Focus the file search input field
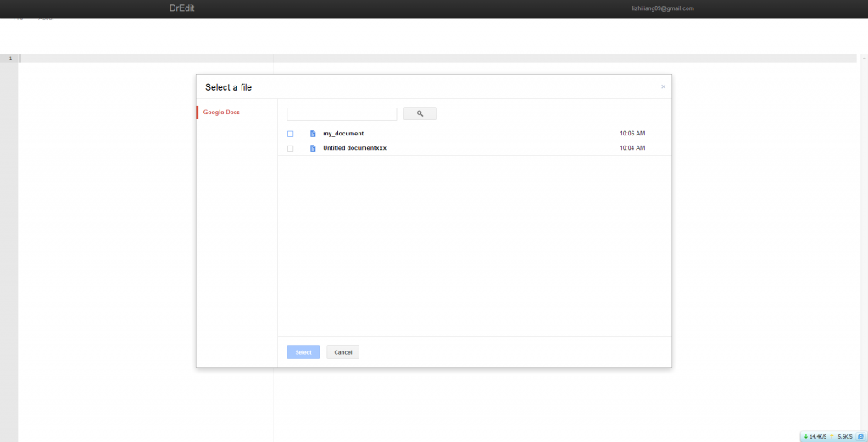 [342, 114]
